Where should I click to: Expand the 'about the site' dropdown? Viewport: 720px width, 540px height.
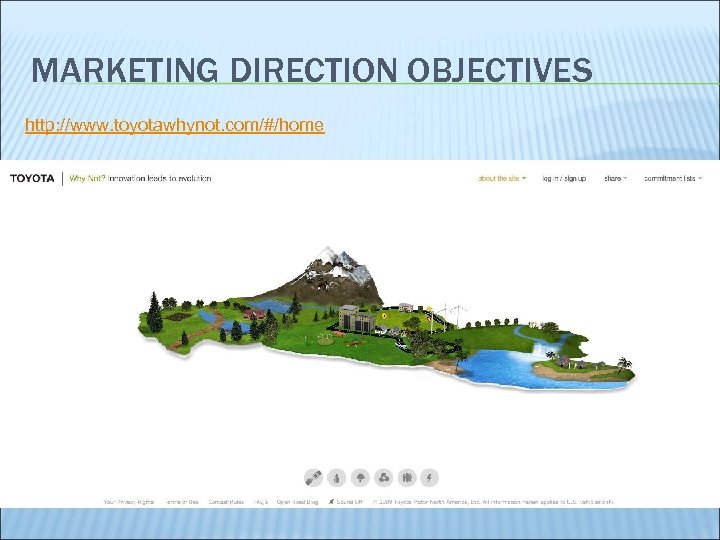[502, 178]
